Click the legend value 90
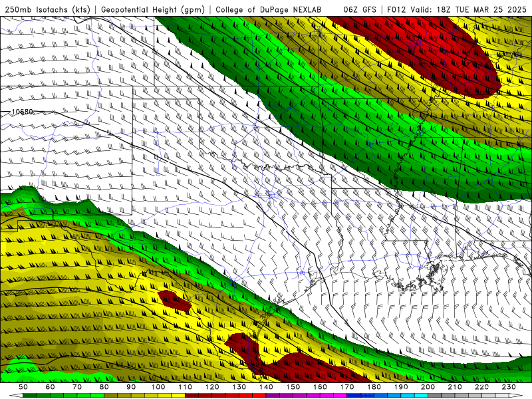This screenshot has height=399, width=532. 131,387
